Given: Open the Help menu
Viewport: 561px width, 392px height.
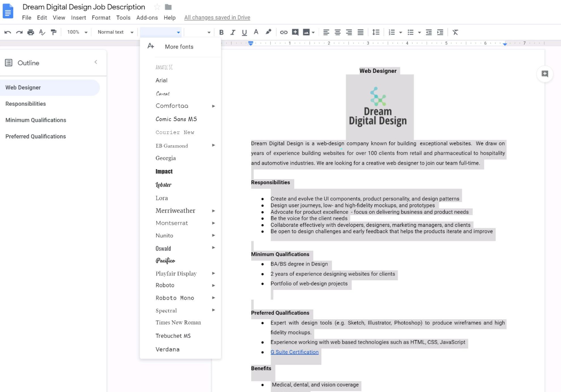Looking at the screenshot, I should pos(170,18).
